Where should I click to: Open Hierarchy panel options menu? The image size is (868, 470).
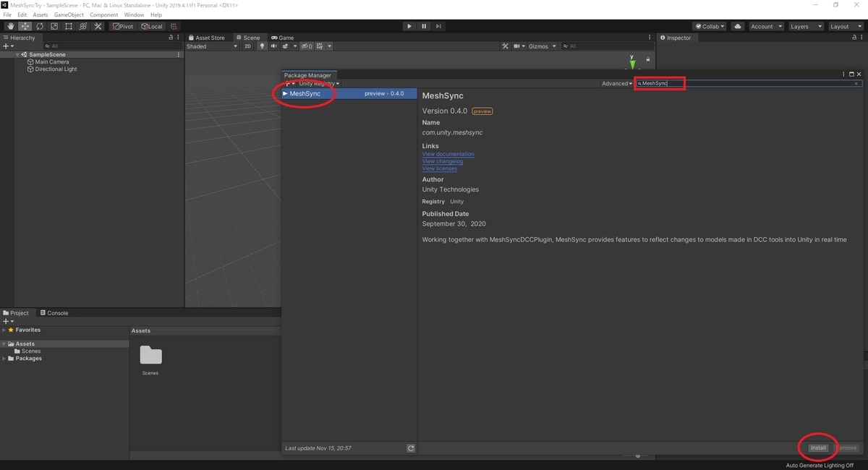179,38
